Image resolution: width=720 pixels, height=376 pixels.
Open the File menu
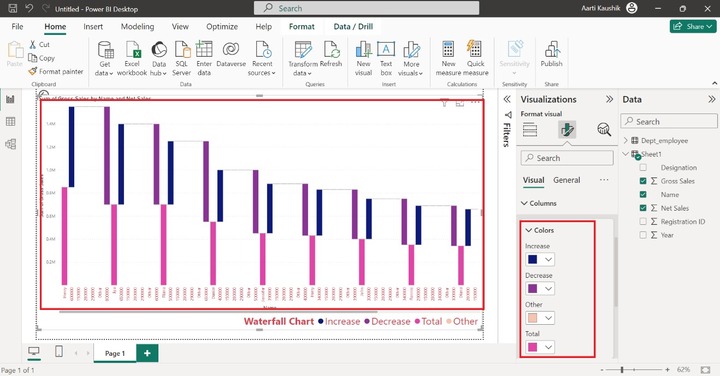coord(17,27)
